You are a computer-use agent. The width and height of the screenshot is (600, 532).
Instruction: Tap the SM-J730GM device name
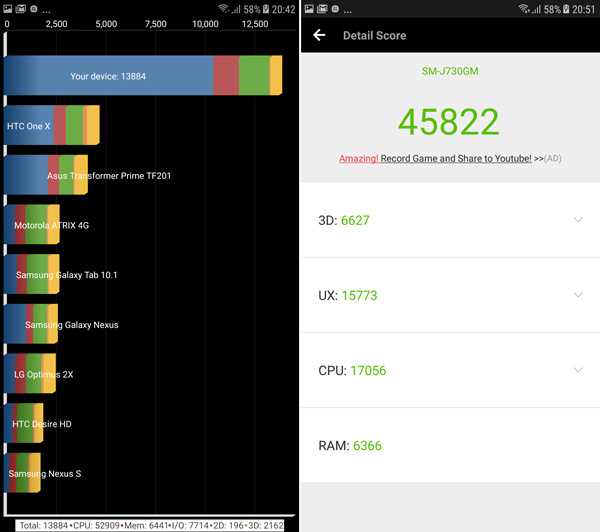coord(448,72)
